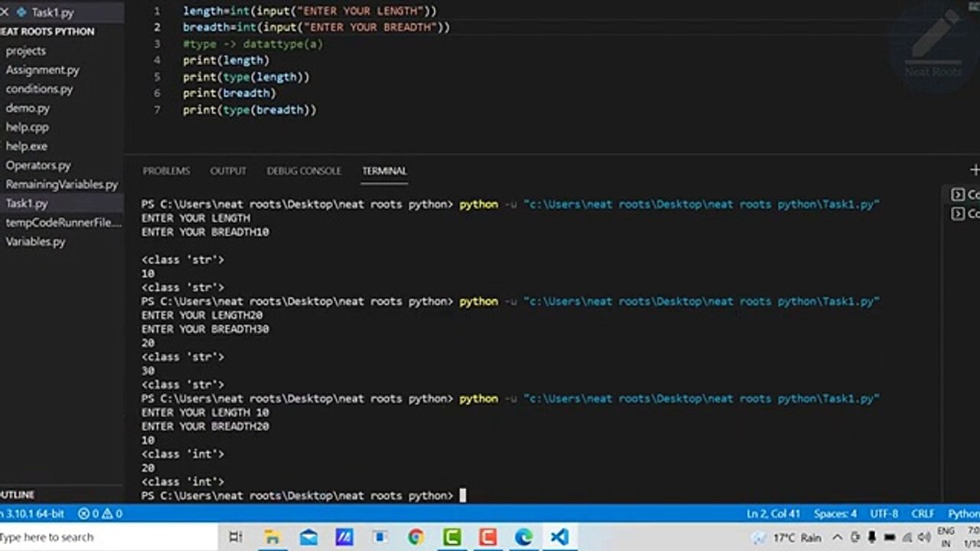
Task: Click code line length=int(input("ENTER YOUR LENGTH"))
Action: coord(310,11)
